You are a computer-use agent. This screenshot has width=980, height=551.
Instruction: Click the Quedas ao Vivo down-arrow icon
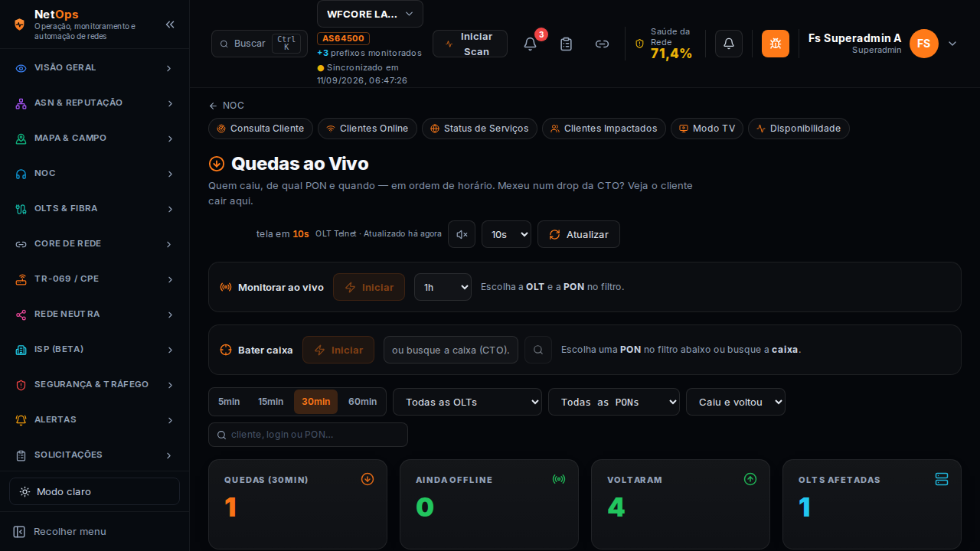tap(217, 163)
